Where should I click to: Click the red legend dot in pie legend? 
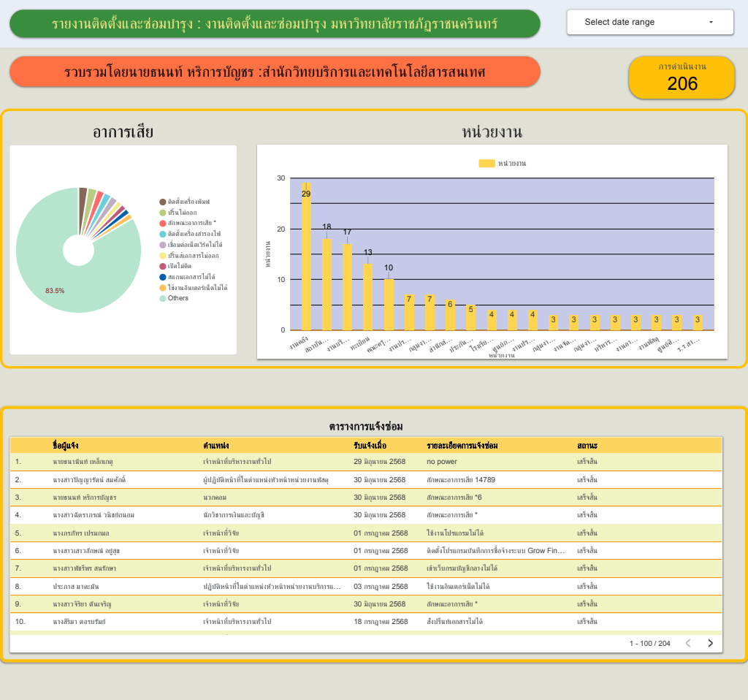(x=163, y=224)
